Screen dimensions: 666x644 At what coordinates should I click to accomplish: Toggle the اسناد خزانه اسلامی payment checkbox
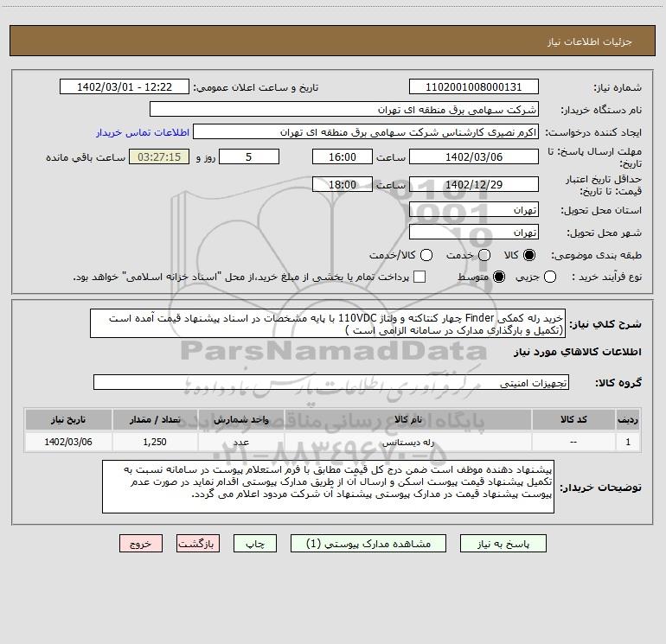coord(419,277)
